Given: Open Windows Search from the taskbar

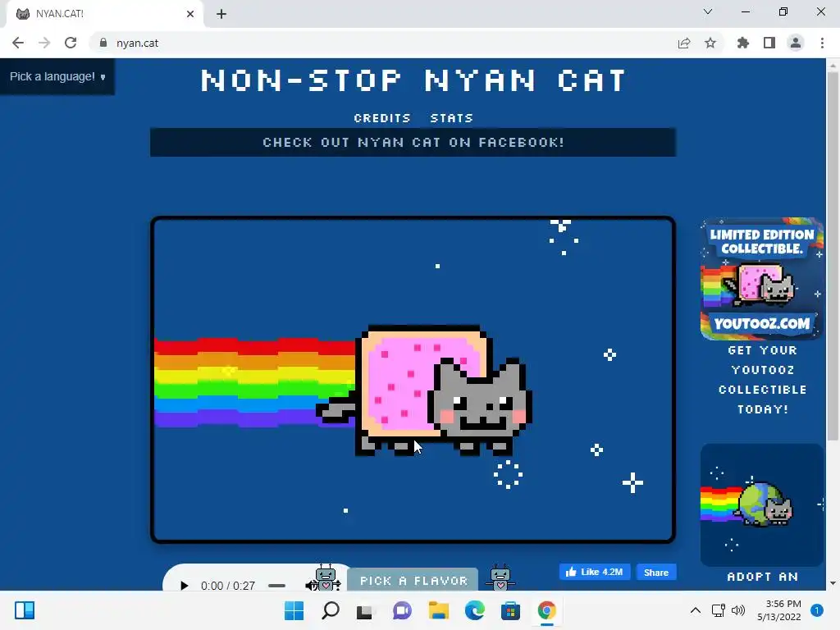Looking at the screenshot, I should tap(331, 610).
